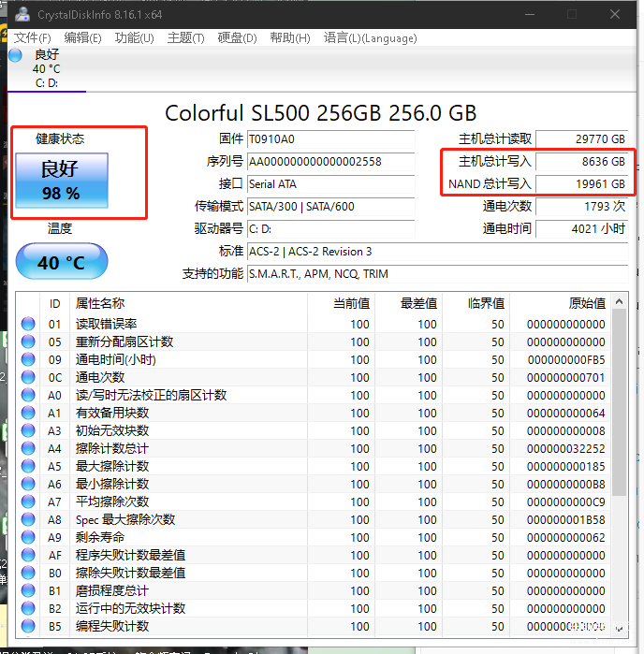Click the power-on count value 1793 次

tap(582, 207)
